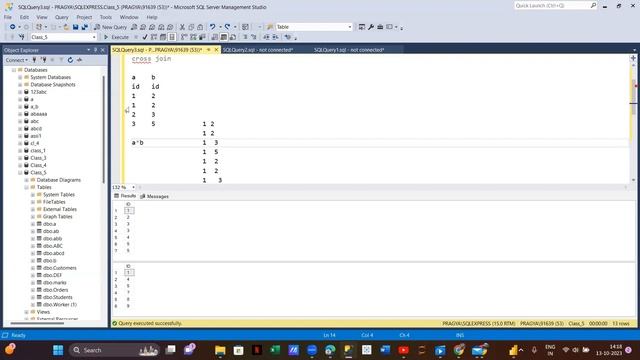
Task: Select the dbo.Students table
Action: pyautogui.click(x=58, y=298)
